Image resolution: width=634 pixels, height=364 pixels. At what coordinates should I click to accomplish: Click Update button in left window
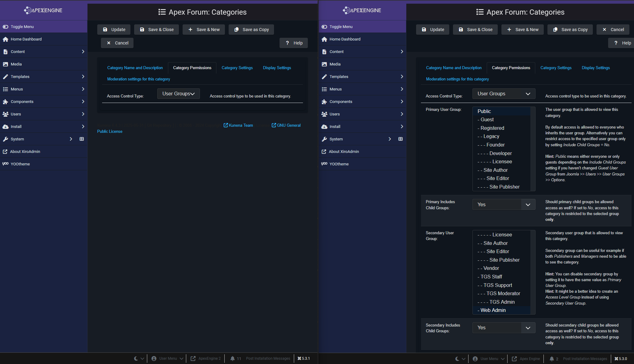pyautogui.click(x=114, y=30)
